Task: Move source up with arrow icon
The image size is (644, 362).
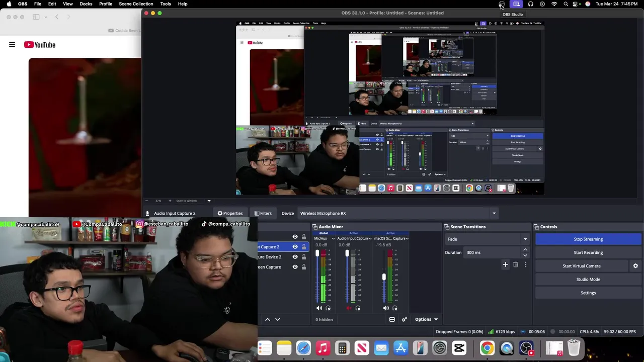Action: [268, 319]
